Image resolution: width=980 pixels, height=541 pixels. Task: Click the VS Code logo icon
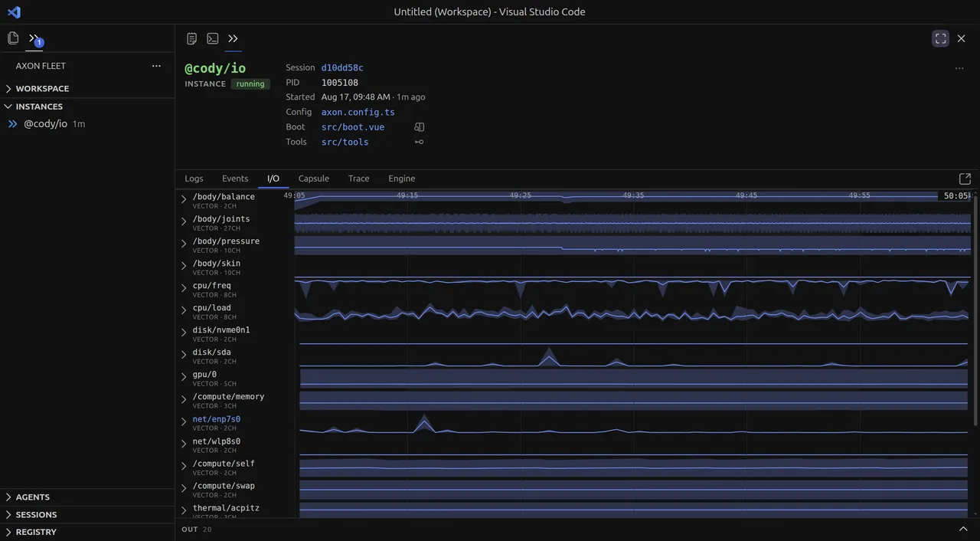coord(14,12)
